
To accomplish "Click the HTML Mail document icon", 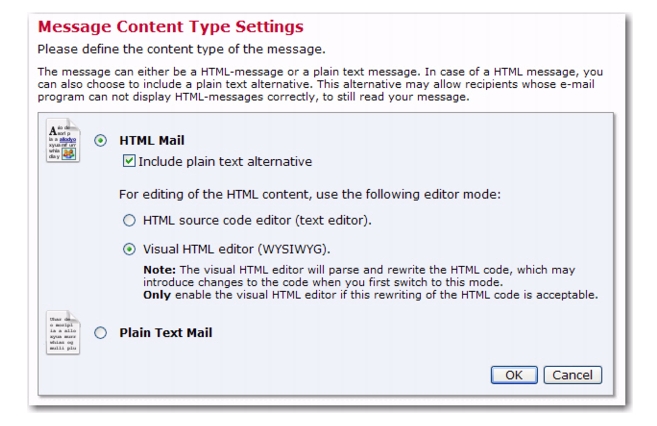I will point(63,141).
